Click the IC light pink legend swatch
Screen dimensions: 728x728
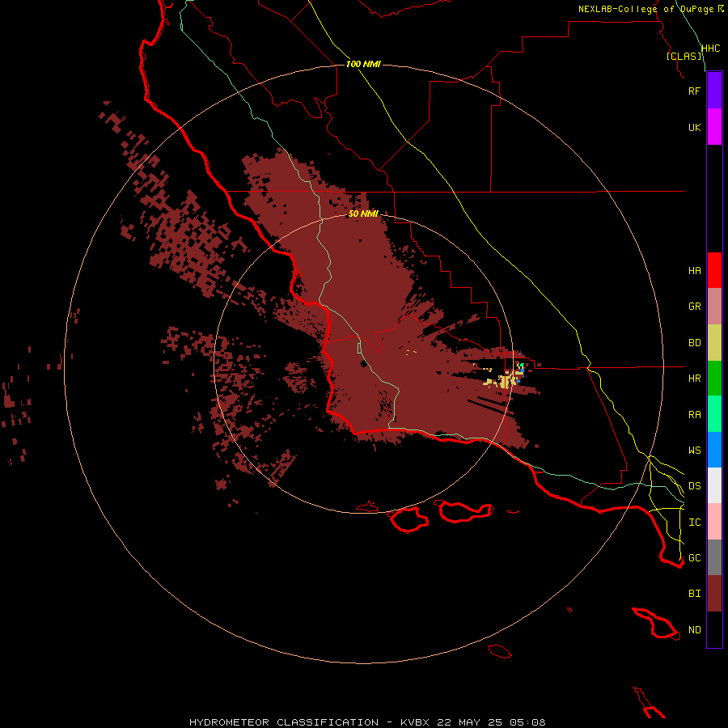click(x=714, y=522)
